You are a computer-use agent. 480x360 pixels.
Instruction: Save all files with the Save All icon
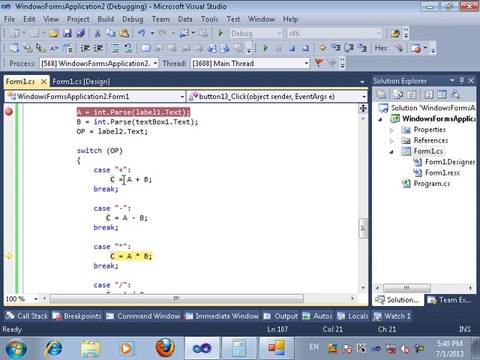(80, 33)
